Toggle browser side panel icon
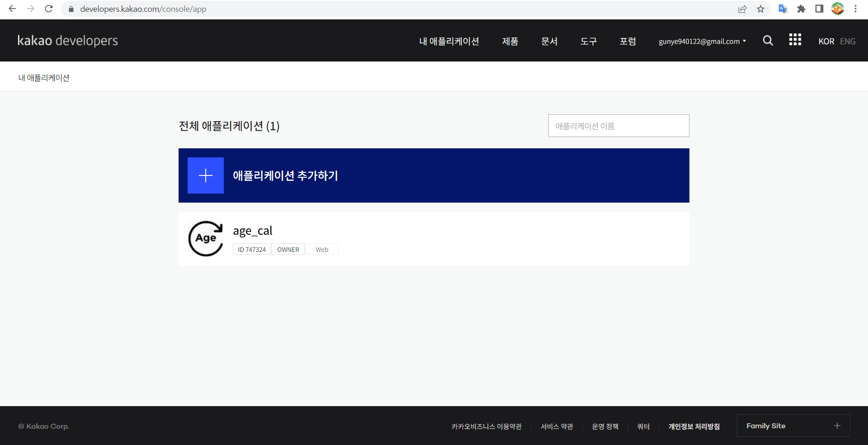Image resolution: width=868 pixels, height=445 pixels. (x=819, y=9)
